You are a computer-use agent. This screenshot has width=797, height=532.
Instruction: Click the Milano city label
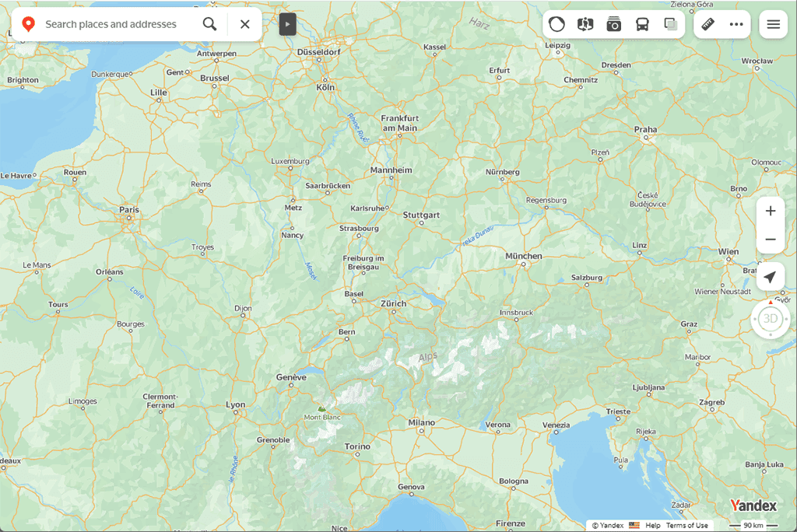coord(421,422)
